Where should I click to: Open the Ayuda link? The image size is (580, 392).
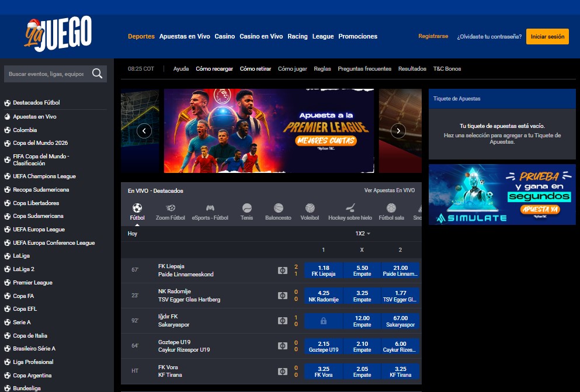[x=181, y=69]
